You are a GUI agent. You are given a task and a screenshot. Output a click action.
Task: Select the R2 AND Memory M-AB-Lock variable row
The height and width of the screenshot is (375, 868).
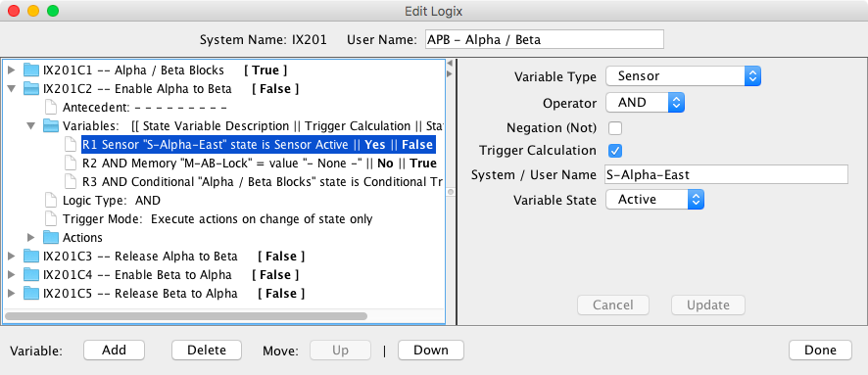tap(259, 164)
